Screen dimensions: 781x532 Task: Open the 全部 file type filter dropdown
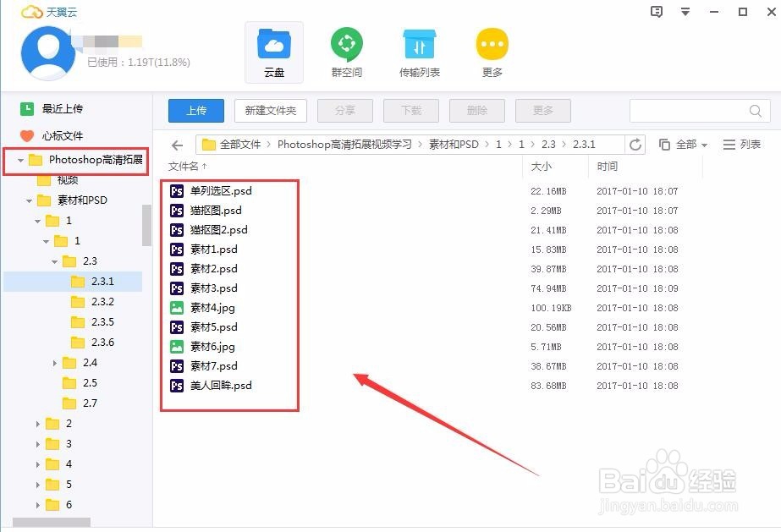(x=690, y=144)
